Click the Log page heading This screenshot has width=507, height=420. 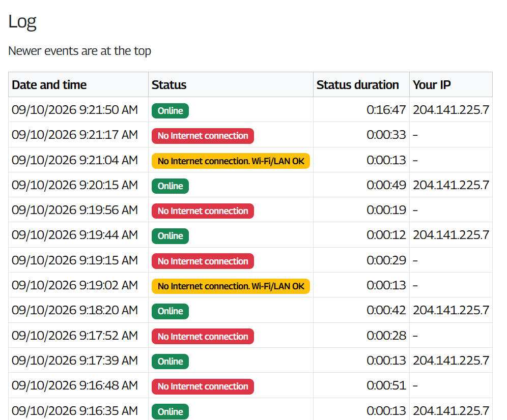22,22
